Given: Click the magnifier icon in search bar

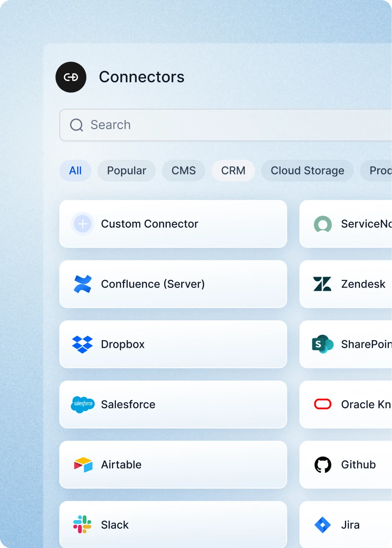Looking at the screenshot, I should pos(76,125).
